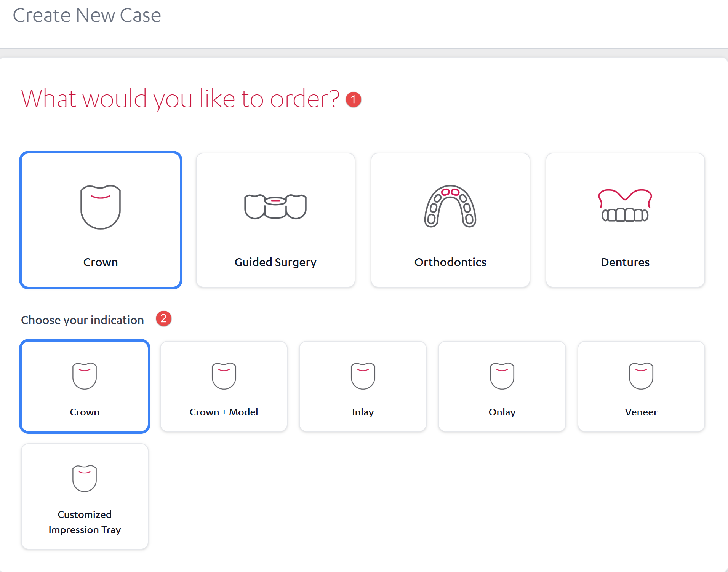This screenshot has height=572, width=728.
Task: Click the Veneer label text
Action: tap(641, 412)
